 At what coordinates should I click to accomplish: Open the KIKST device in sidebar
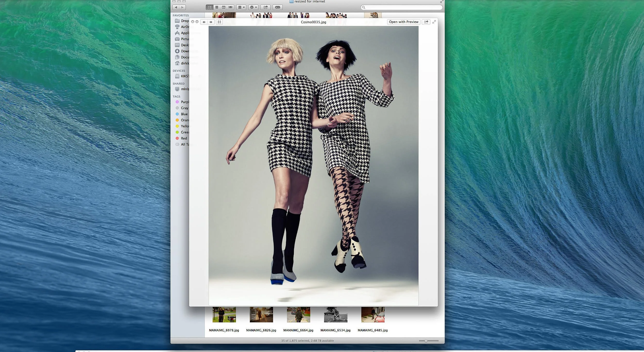pos(184,76)
